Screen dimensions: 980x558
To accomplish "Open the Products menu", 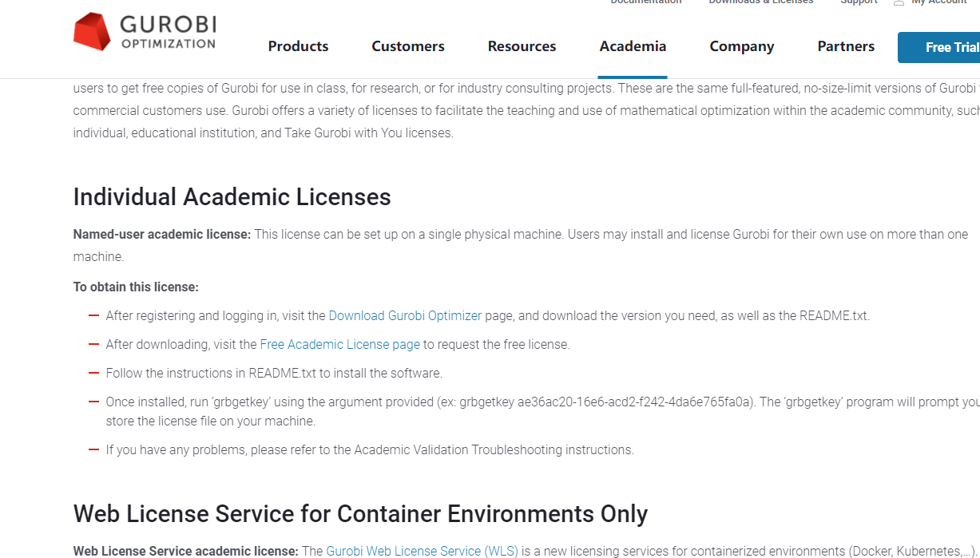I will pos(298,46).
